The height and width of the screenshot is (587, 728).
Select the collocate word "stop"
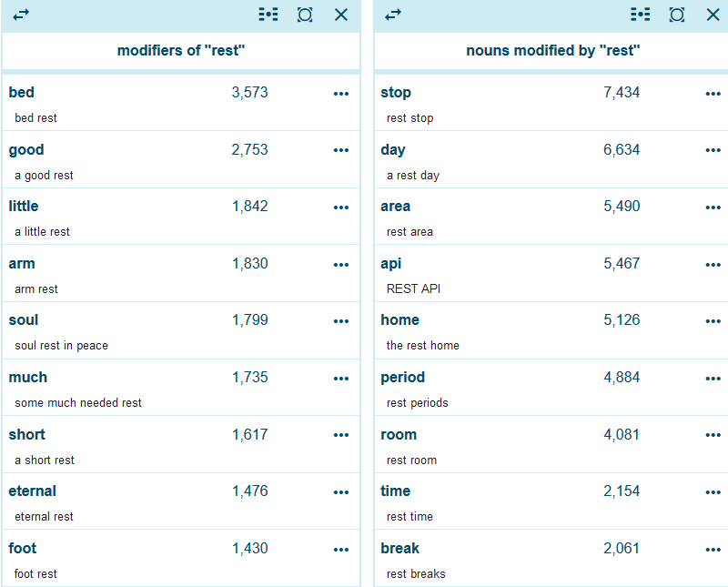pyautogui.click(x=395, y=92)
